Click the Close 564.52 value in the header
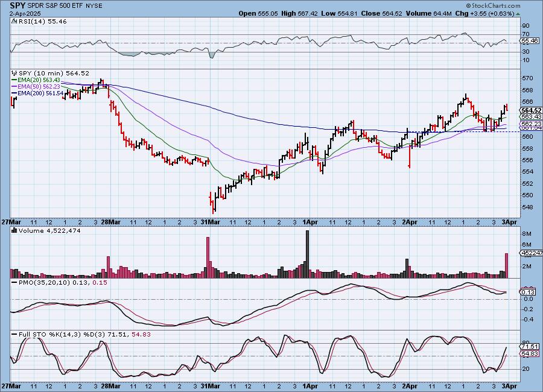 coord(381,13)
